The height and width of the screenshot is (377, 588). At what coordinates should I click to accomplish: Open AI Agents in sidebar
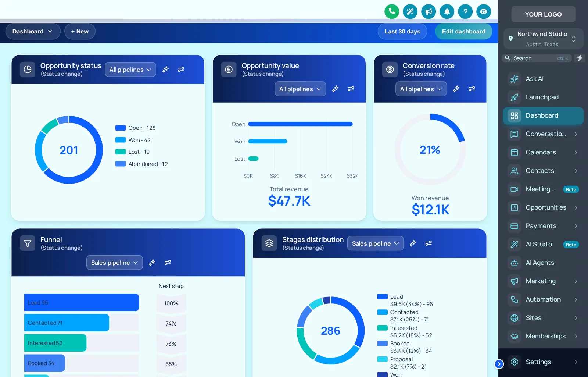[x=543, y=263]
